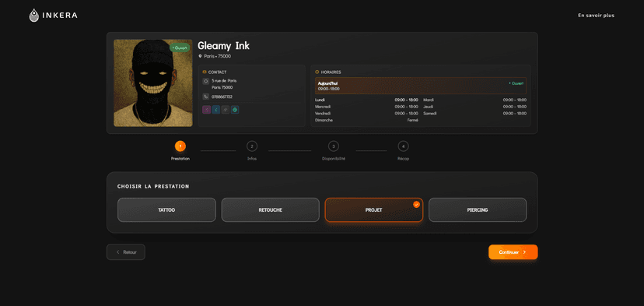Click the Horaires clock icon
This screenshot has width=644, height=306.
click(x=317, y=72)
